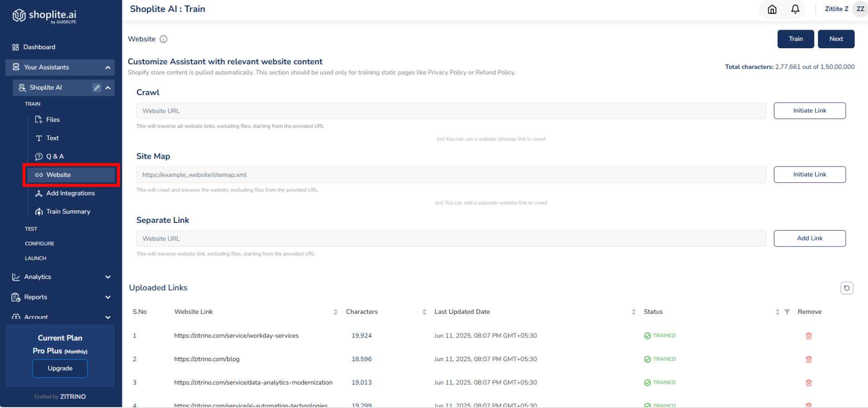
Task: Click the 19,924 characters value
Action: pyautogui.click(x=361, y=336)
